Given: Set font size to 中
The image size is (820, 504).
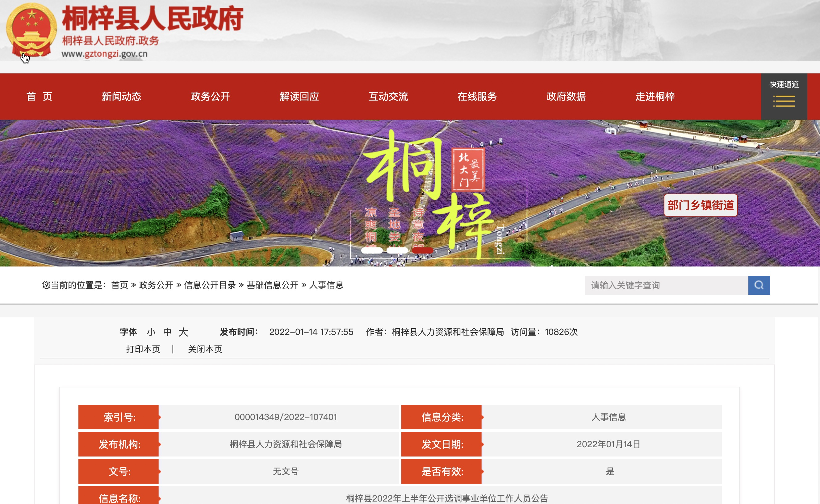Looking at the screenshot, I should point(167,332).
